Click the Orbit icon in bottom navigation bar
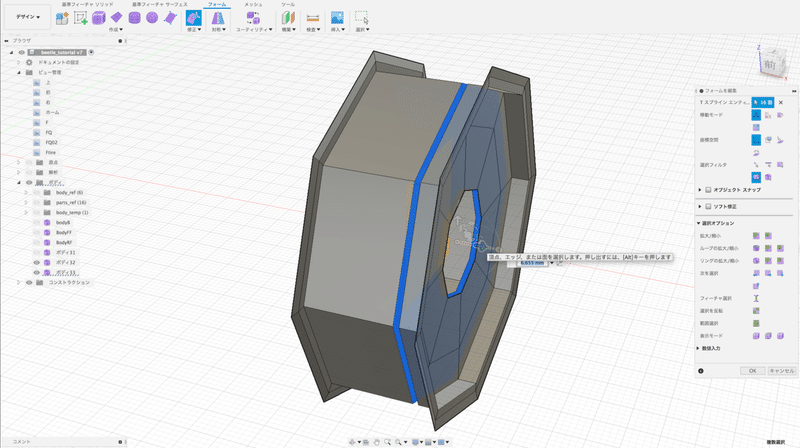 352,442
